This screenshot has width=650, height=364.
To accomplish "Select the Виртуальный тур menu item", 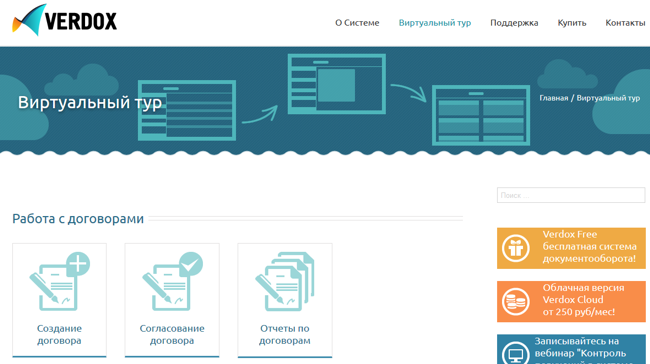I will 435,23.
